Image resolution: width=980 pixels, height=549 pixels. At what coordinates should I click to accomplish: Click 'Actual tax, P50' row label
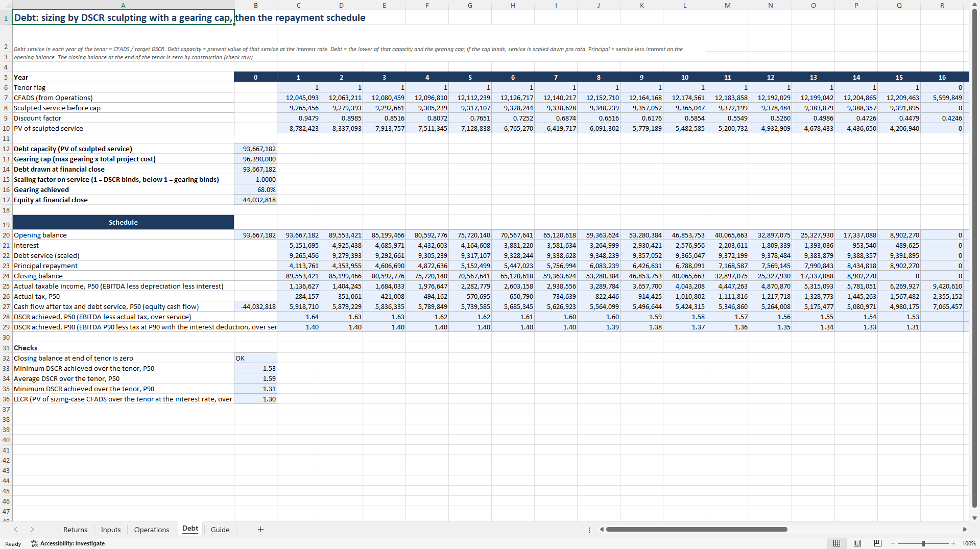pyautogui.click(x=123, y=296)
